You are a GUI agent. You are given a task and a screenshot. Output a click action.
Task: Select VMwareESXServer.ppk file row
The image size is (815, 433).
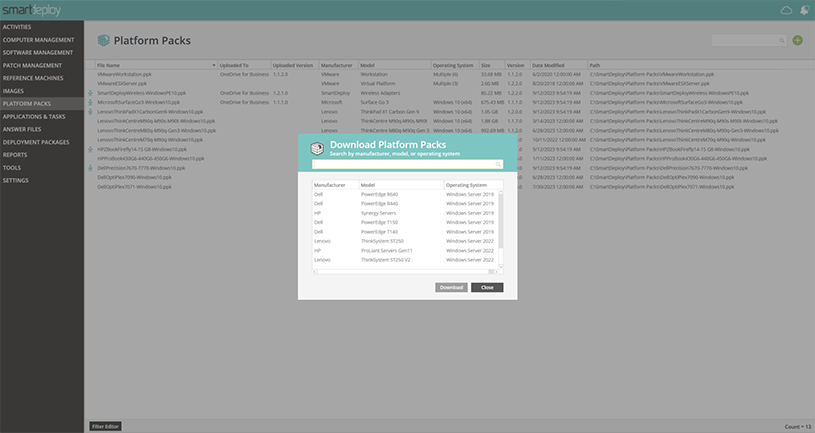122,84
